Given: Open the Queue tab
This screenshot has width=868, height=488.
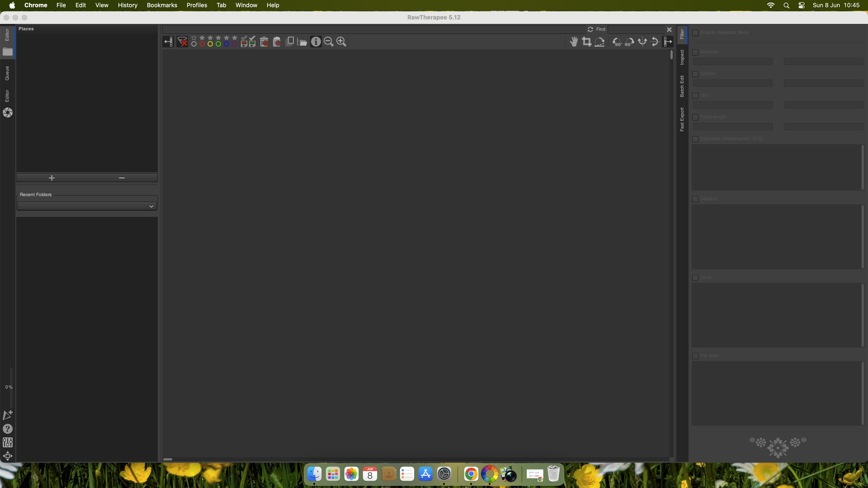Looking at the screenshot, I should tap(7, 73).
